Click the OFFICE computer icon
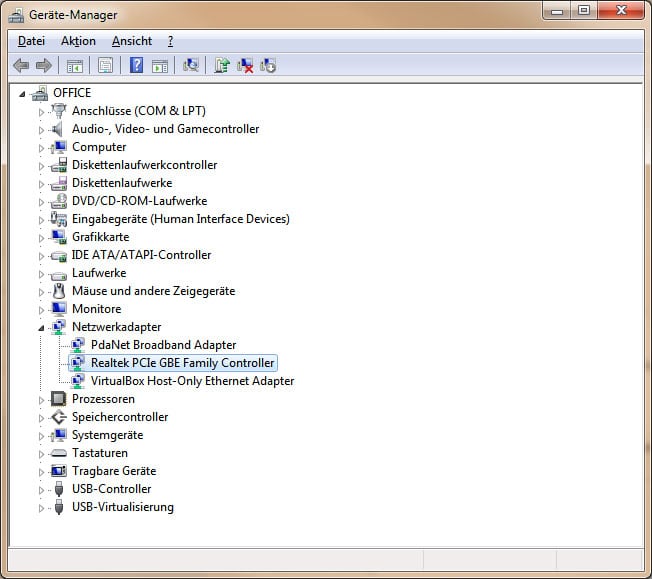This screenshot has width=652, height=579. pos(40,93)
